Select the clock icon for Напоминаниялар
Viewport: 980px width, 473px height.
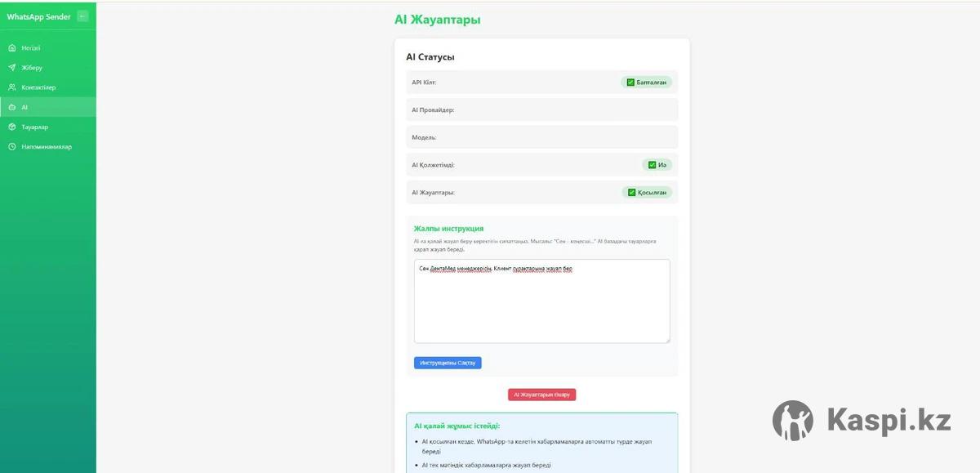click(x=12, y=147)
